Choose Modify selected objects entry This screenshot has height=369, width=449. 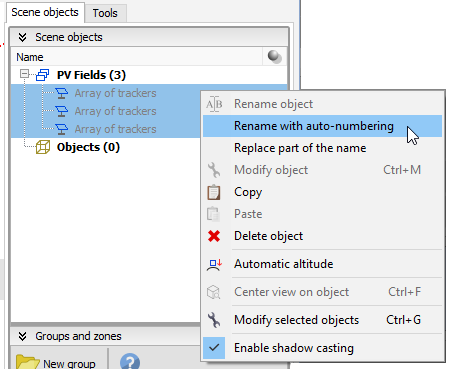pos(322,320)
